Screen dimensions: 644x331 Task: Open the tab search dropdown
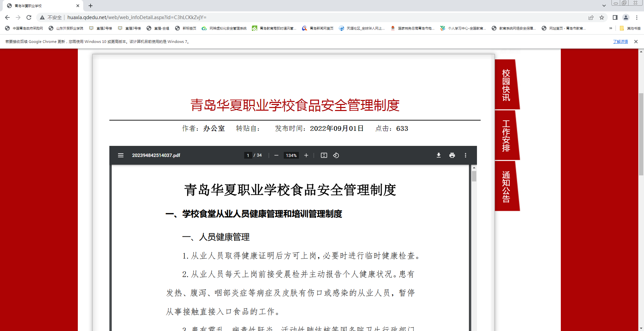pos(604,6)
